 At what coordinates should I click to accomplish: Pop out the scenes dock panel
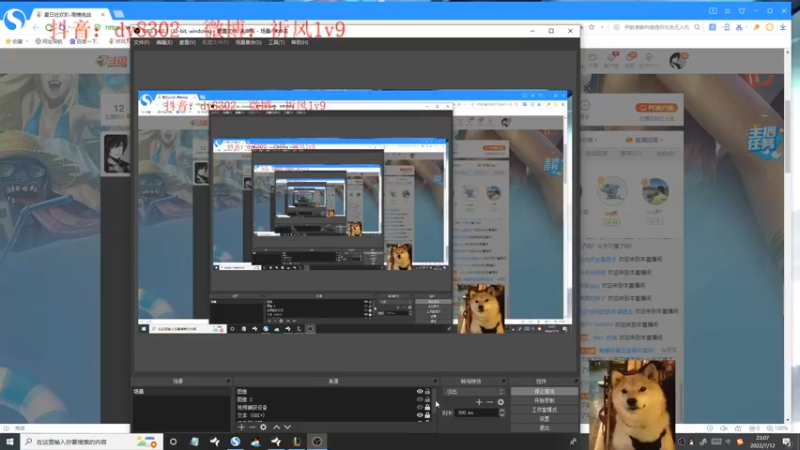click(x=228, y=381)
